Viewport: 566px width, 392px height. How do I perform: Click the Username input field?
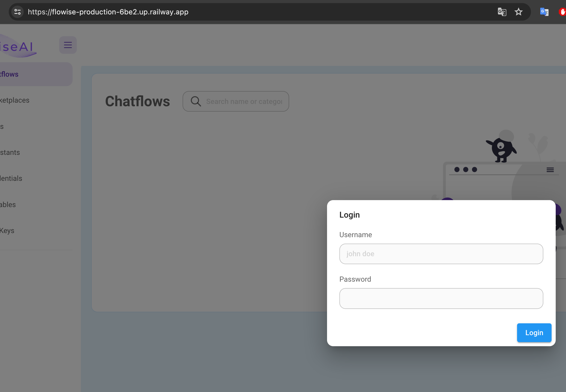click(x=441, y=254)
